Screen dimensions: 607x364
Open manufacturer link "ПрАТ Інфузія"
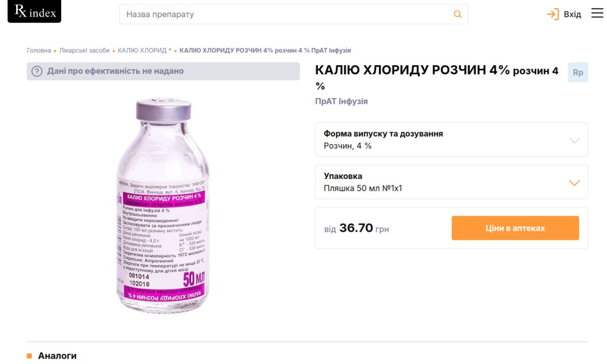[x=341, y=101]
